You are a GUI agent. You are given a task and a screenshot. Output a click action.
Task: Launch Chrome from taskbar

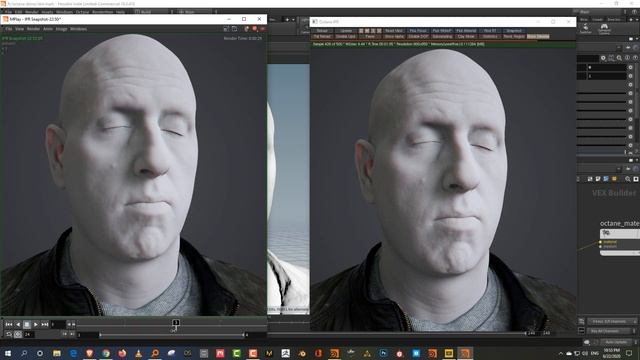tap(106, 353)
